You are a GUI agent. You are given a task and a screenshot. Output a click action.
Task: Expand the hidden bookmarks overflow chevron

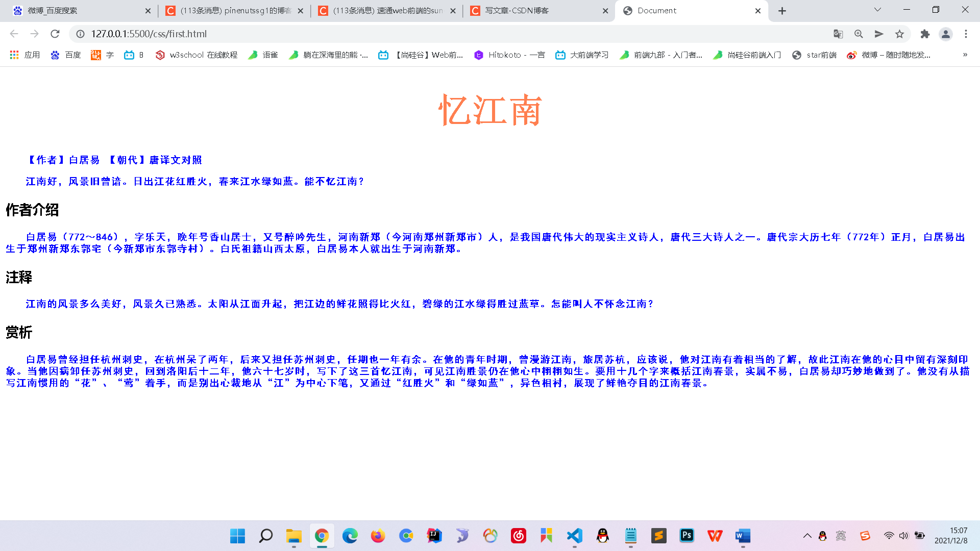pyautogui.click(x=964, y=55)
